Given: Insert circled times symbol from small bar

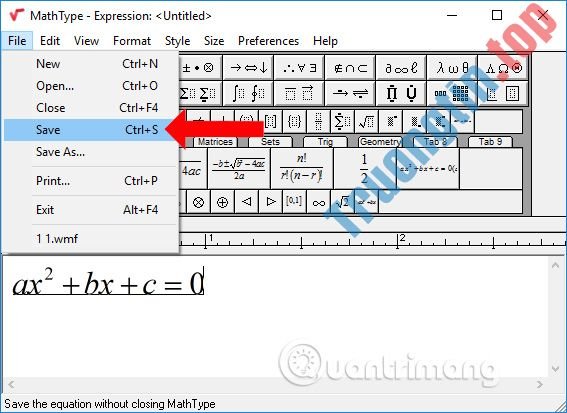Looking at the screenshot, I should [198, 202].
